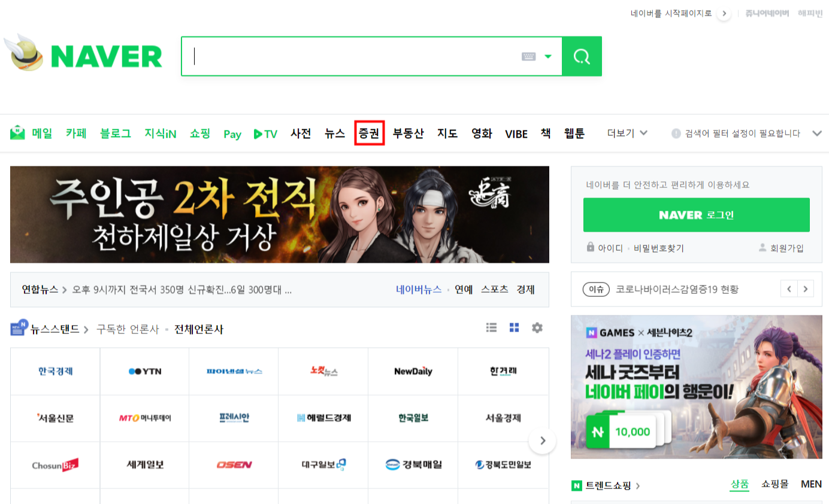Click the NAVER 로그인 button
The image size is (829, 504).
point(697,215)
